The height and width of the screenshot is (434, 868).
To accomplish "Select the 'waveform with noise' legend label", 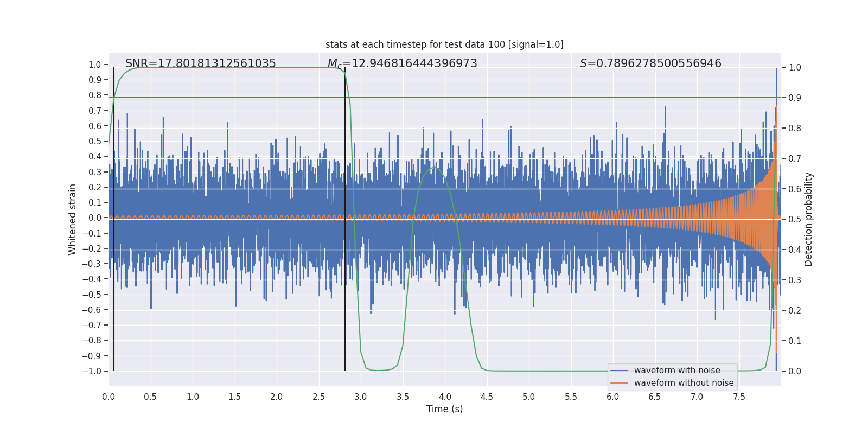I will click(677, 371).
